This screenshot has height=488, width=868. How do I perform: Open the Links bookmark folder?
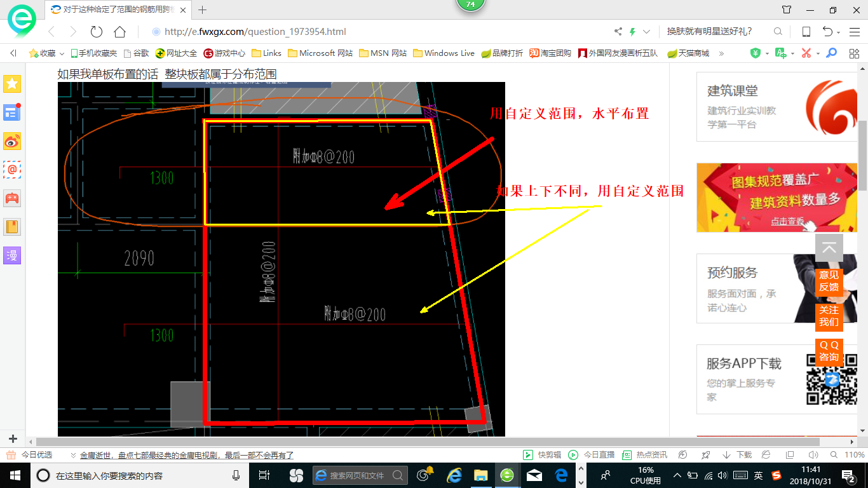click(267, 53)
